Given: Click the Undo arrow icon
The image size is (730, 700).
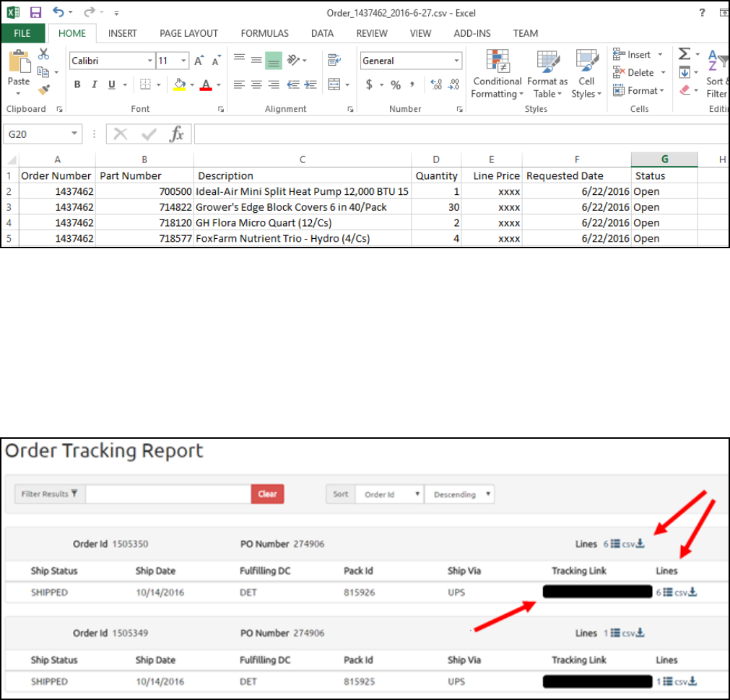Looking at the screenshot, I should pyautogui.click(x=58, y=12).
